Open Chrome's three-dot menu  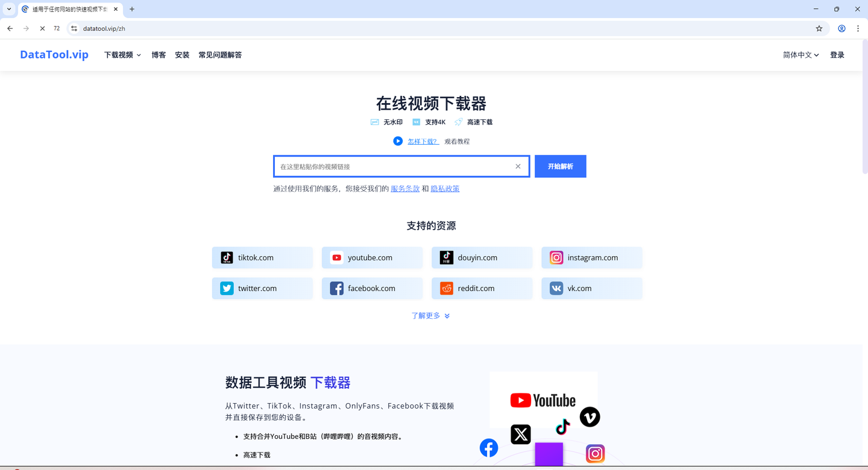[x=858, y=28]
